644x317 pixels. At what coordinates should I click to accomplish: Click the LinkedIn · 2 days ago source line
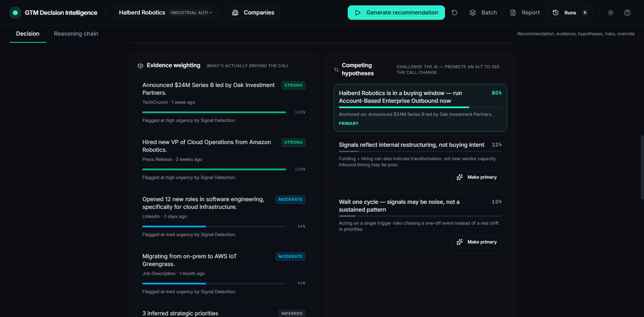pos(164,217)
